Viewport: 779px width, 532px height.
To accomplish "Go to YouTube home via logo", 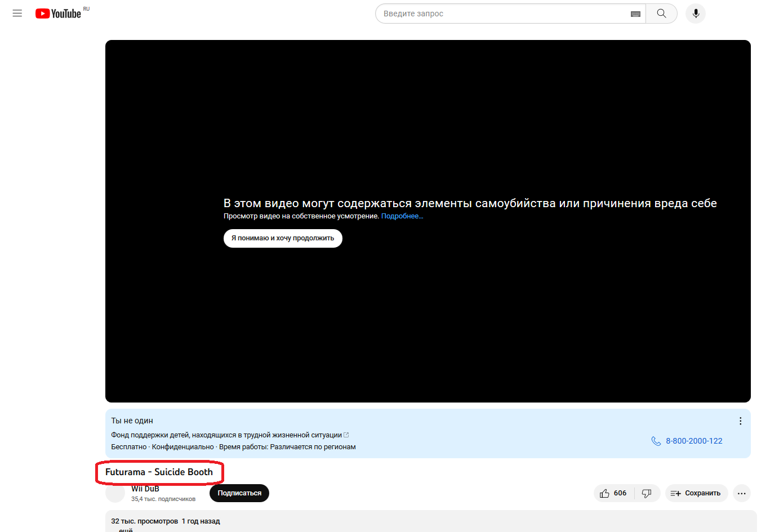I will pos(59,14).
